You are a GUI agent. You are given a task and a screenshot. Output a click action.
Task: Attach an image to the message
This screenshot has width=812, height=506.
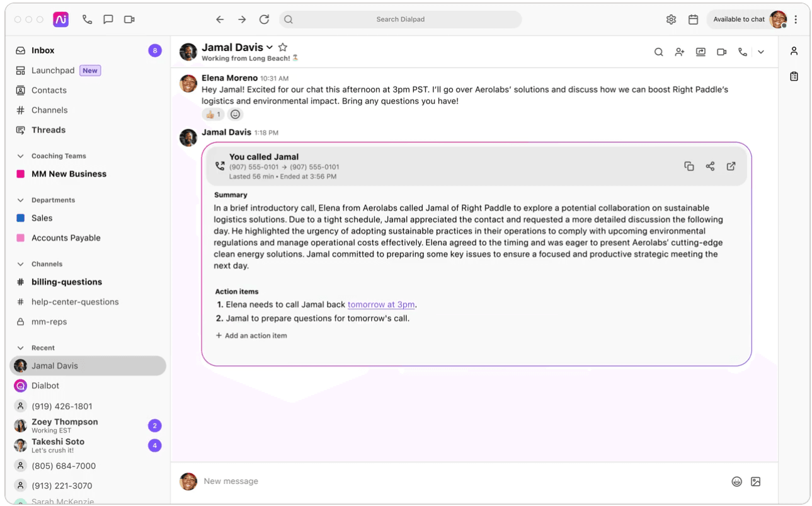click(x=755, y=481)
